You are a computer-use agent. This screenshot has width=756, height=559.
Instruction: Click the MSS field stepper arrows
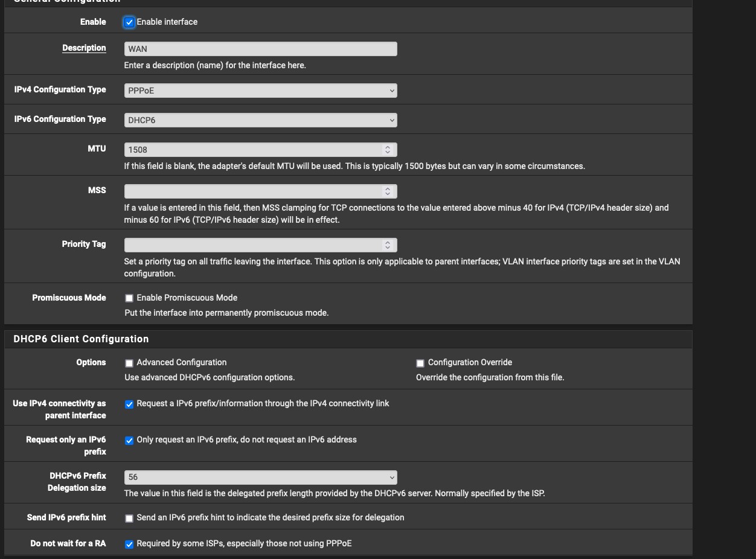387,191
